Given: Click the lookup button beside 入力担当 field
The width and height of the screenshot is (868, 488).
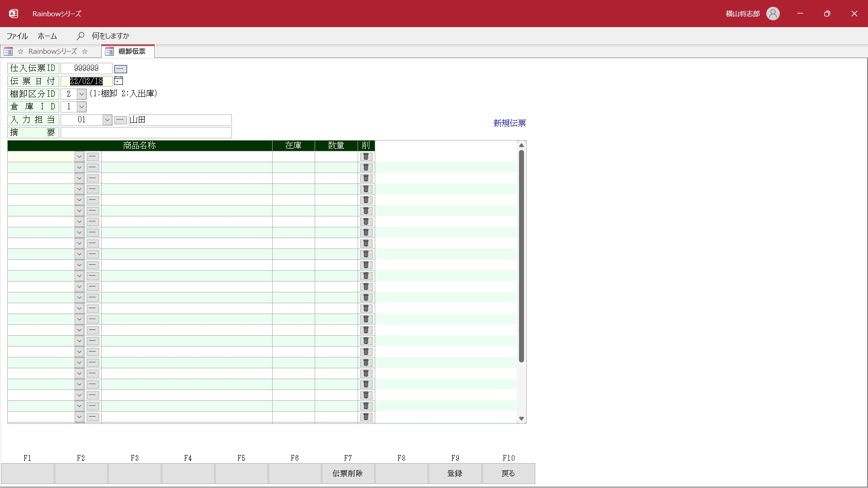Looking at the screenshot, I should click(120, 120).
